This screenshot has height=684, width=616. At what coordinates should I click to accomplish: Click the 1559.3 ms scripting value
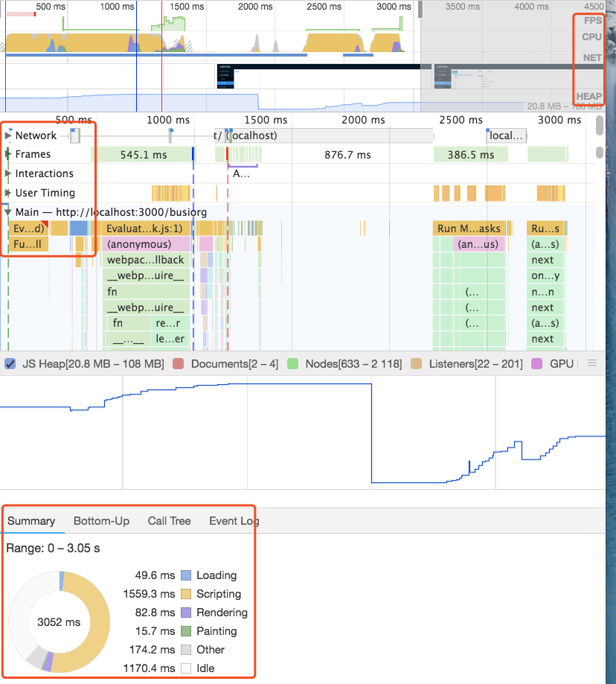coord(149,594)
